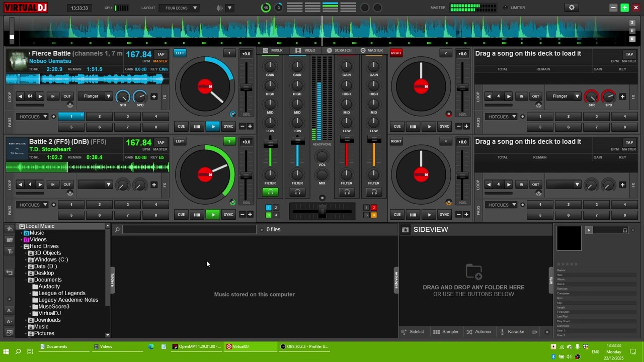Start playback on deck 2
This screenshot has width=644, height=362.
[x=429, y=127]
